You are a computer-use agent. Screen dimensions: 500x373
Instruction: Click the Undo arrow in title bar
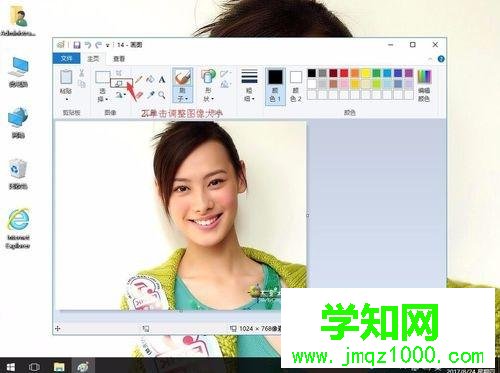(x=88, y=45)
